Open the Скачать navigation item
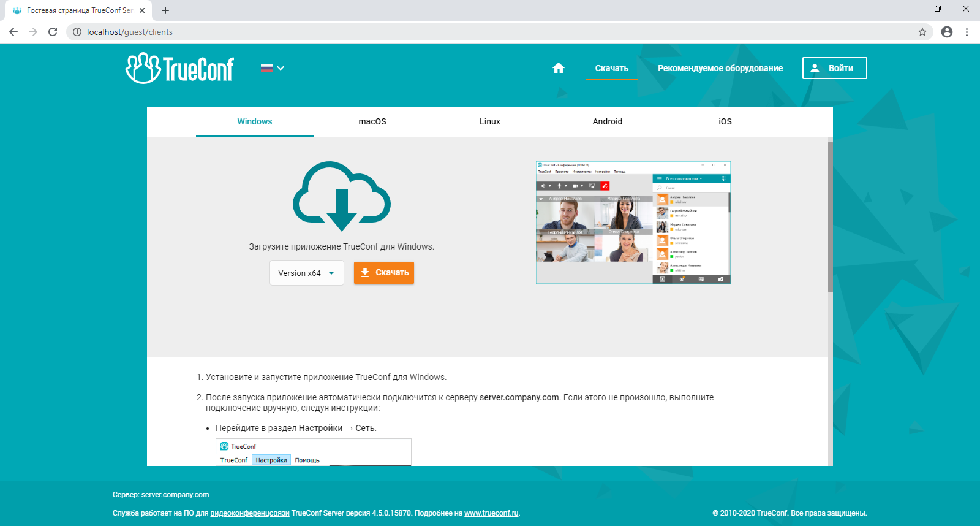This screenshot has width=980, height=526. 612,68
